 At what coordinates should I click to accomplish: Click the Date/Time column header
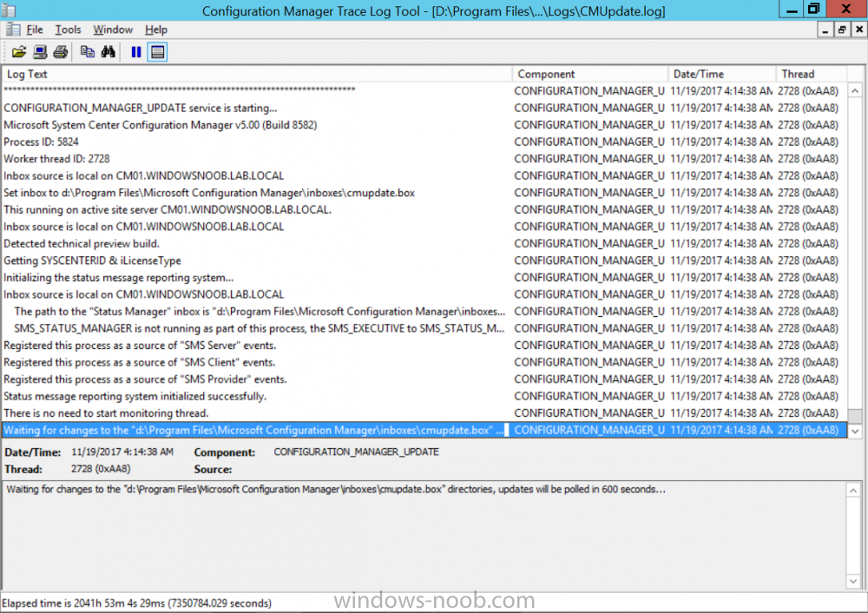click(x=722, y=74)
